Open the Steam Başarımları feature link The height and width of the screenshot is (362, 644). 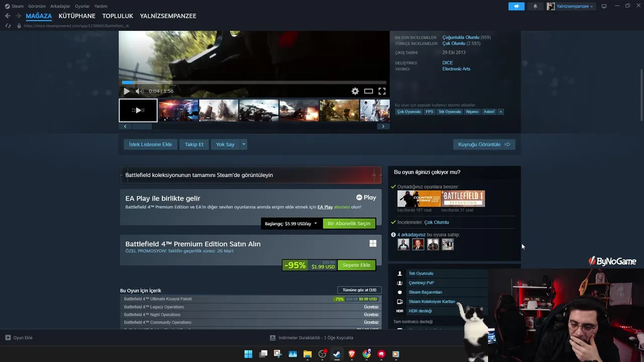point(425,292)
